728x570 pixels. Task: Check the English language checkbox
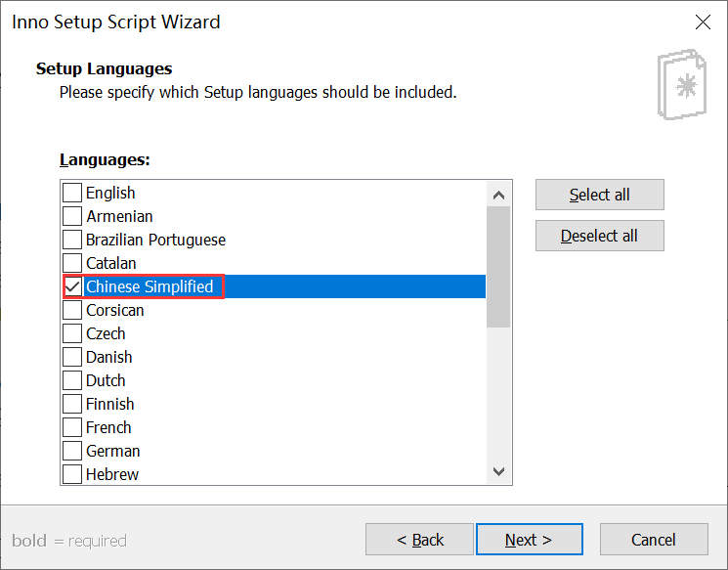point(72,193)
